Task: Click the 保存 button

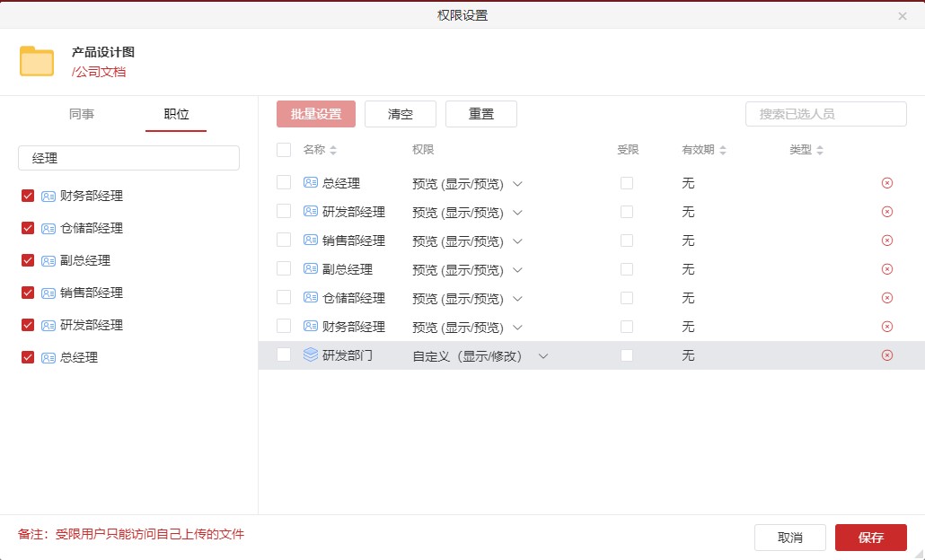Action: (870, 537)
